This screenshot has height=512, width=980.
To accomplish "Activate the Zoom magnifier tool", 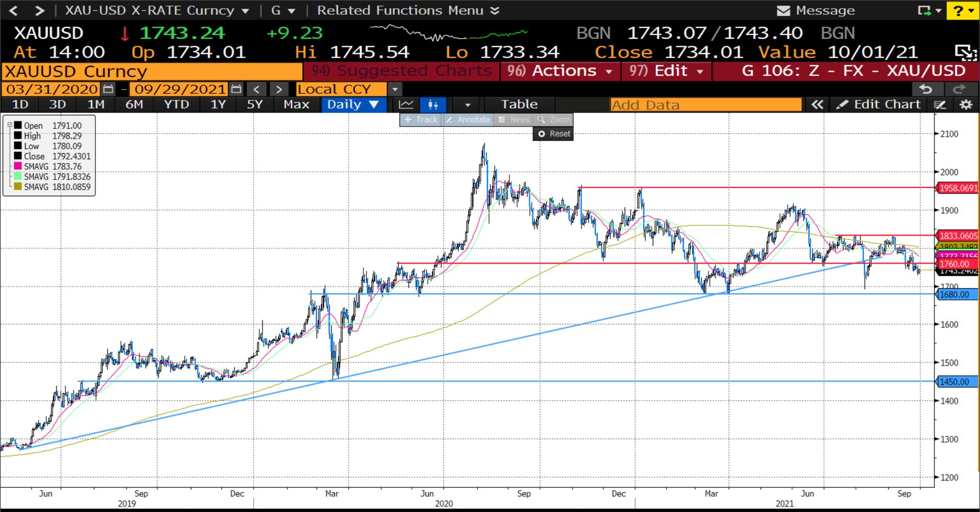I will coord(553,119).
